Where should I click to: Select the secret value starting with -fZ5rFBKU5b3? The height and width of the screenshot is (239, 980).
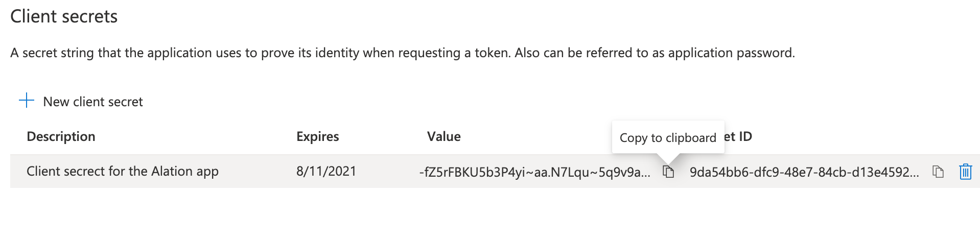click(x=534, y=172)
